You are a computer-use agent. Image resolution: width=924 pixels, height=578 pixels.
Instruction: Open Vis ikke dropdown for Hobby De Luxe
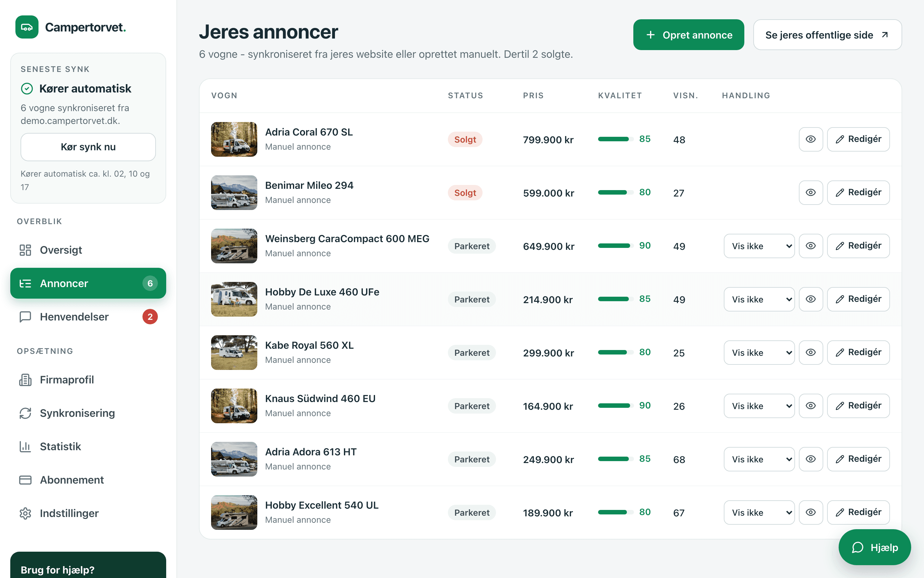(x=759, y=299)
